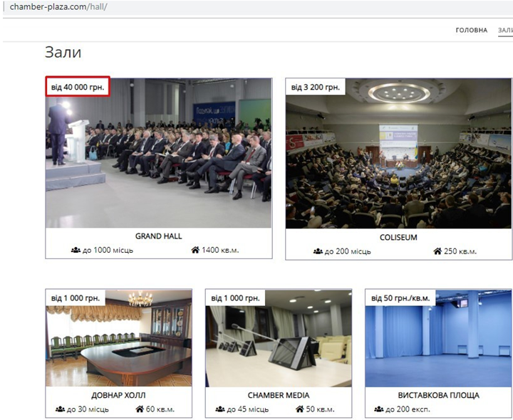The height and width of the screenshot is (420, 513).
Task: Click people capacity icon under Coliseum
Action: coord(317,251)
